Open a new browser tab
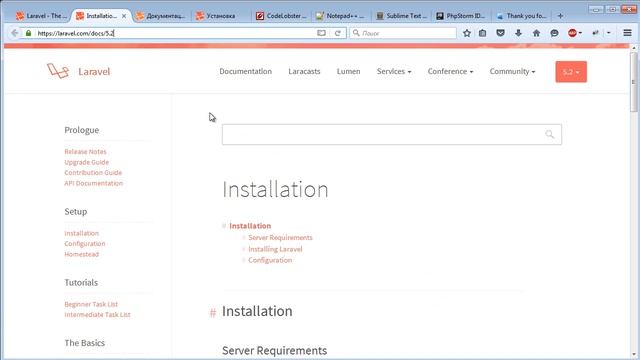640x360 pixels. pos(560,16)
